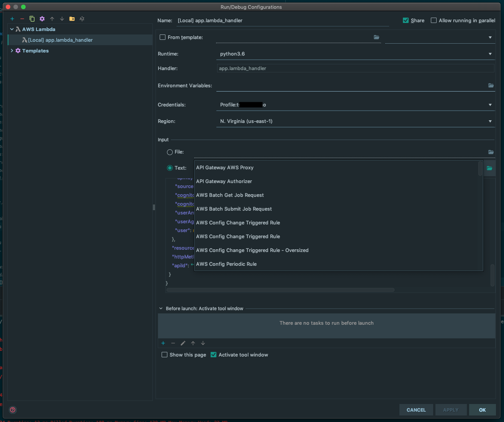Click the horizontal scrollbar under JSON editor

tap(280, 290)
